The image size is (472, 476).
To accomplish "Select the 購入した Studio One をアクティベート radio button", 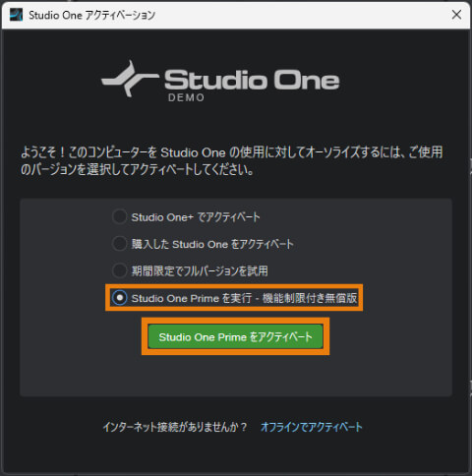I will tap(119, 244).
